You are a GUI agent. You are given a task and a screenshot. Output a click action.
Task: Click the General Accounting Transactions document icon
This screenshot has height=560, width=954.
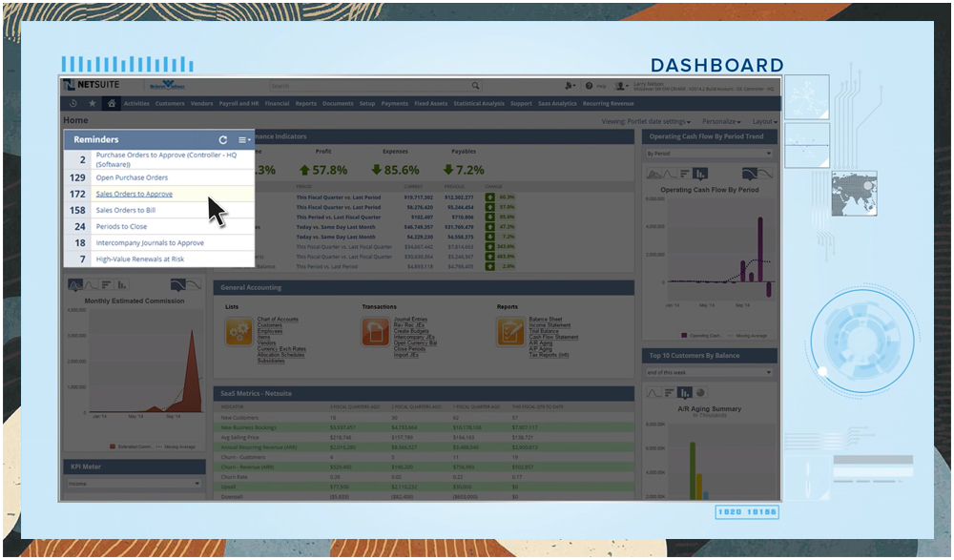point(375,332)
